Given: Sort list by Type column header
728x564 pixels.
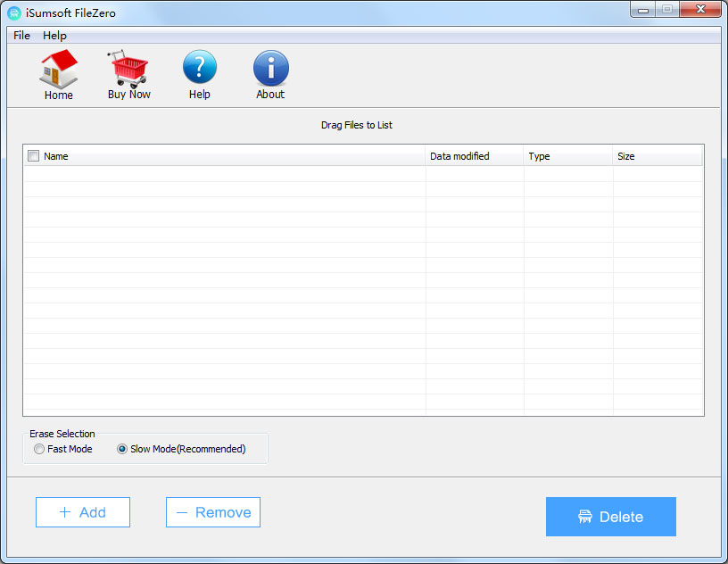Looking at the screenshot, I should [x=567, y=156].
